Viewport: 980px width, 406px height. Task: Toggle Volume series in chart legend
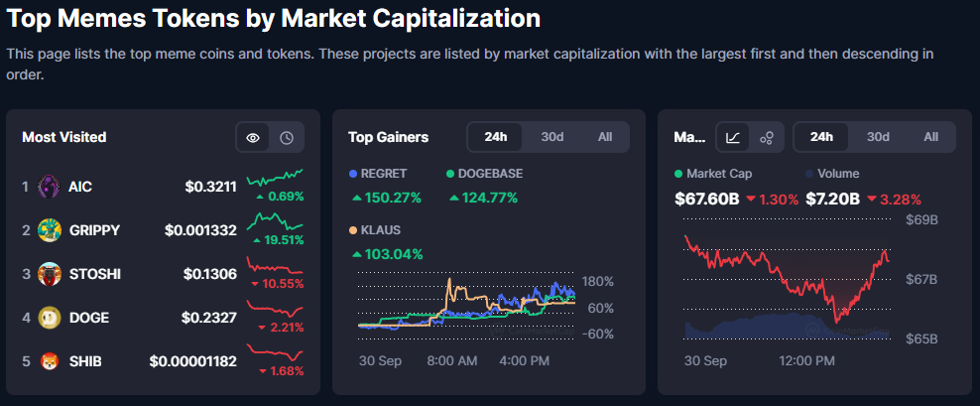click(838, 174)
